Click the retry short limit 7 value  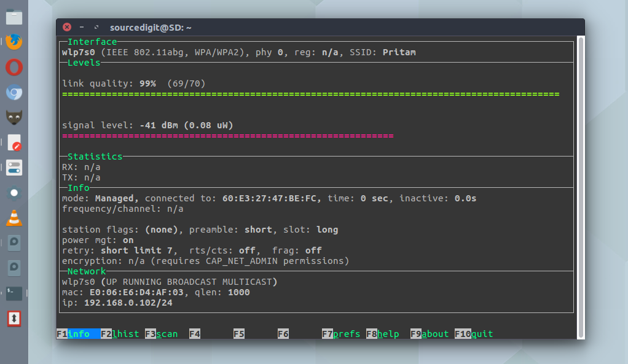click(136, 250)
